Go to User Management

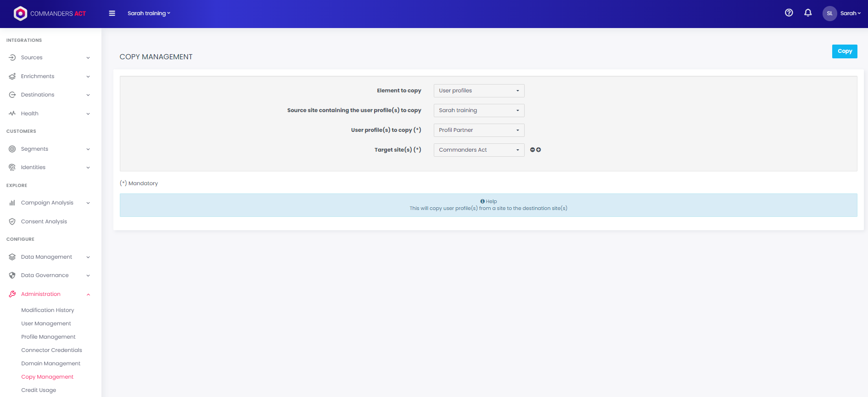coord(46,323)
